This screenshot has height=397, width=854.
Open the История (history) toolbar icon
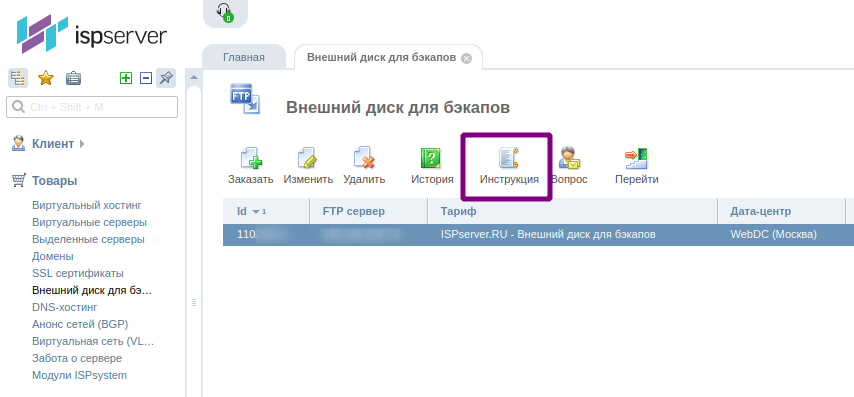[431, 158]
